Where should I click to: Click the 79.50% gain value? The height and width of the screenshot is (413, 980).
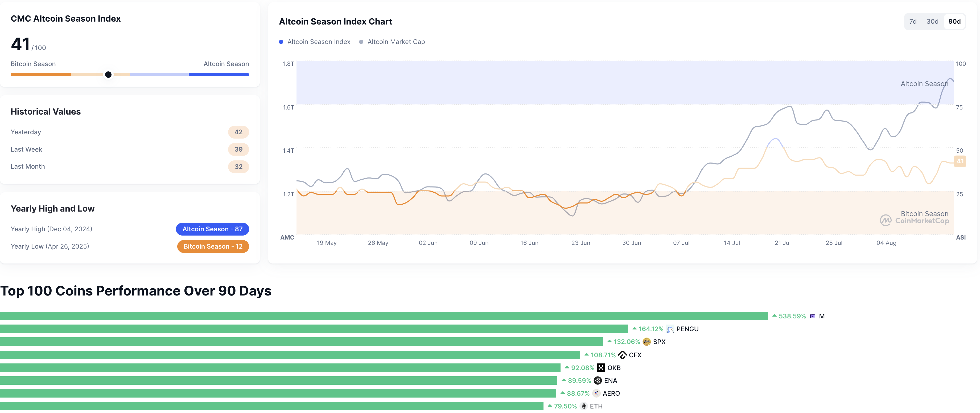pos(565,407)
